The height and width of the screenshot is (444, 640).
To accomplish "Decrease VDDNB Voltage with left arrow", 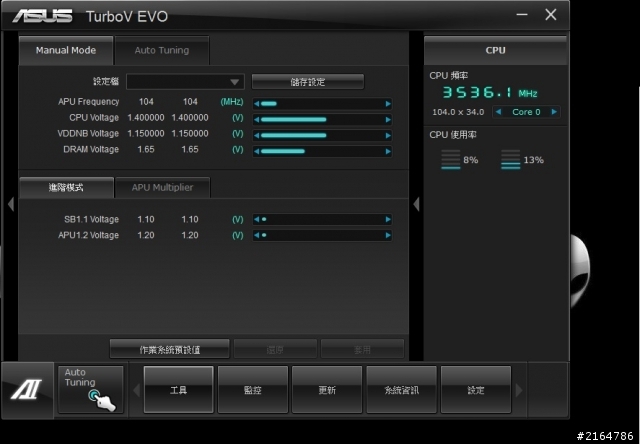I will coord(256,135).
